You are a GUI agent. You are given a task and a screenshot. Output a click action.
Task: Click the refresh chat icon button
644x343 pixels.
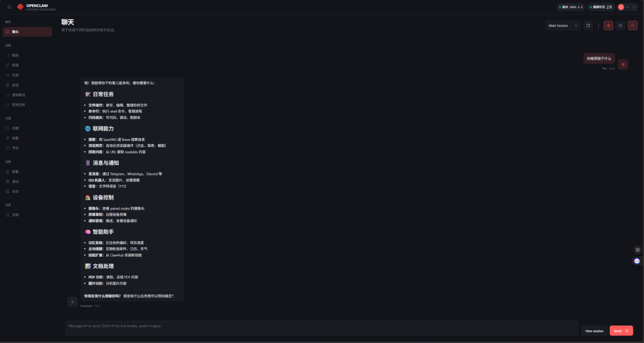[x=588, y=26]
